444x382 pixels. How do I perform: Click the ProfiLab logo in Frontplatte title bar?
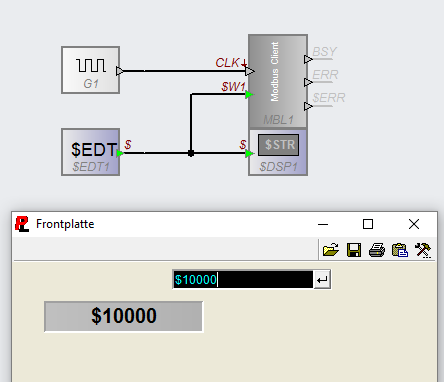click(22, 224)
